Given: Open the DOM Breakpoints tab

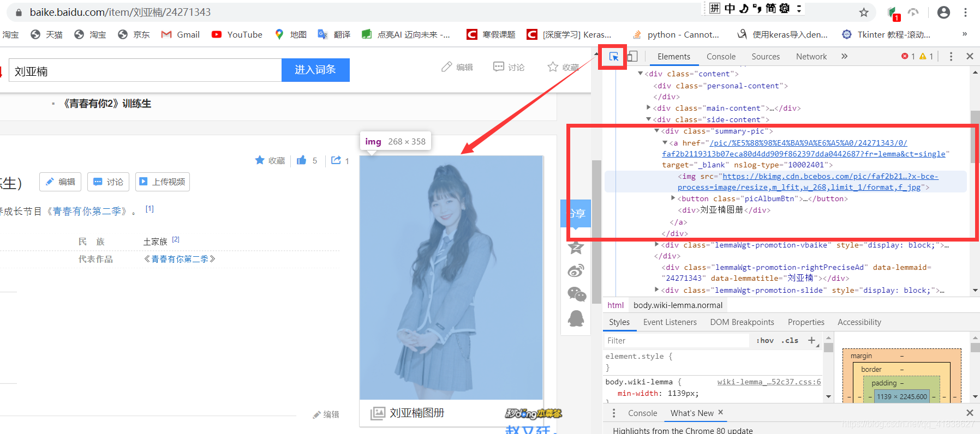Looking at the screenshot, I should coord(742,322).
